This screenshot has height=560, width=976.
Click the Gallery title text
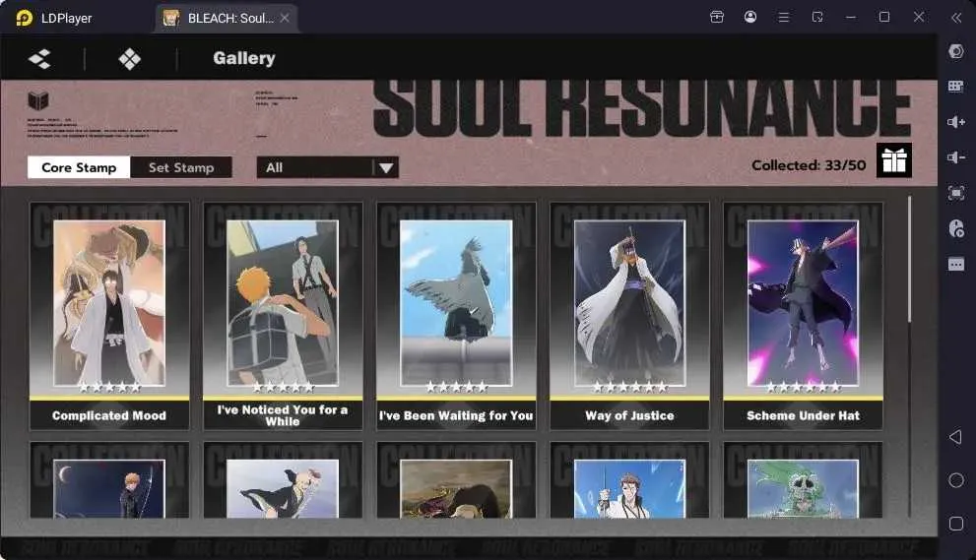click(244, 58)
